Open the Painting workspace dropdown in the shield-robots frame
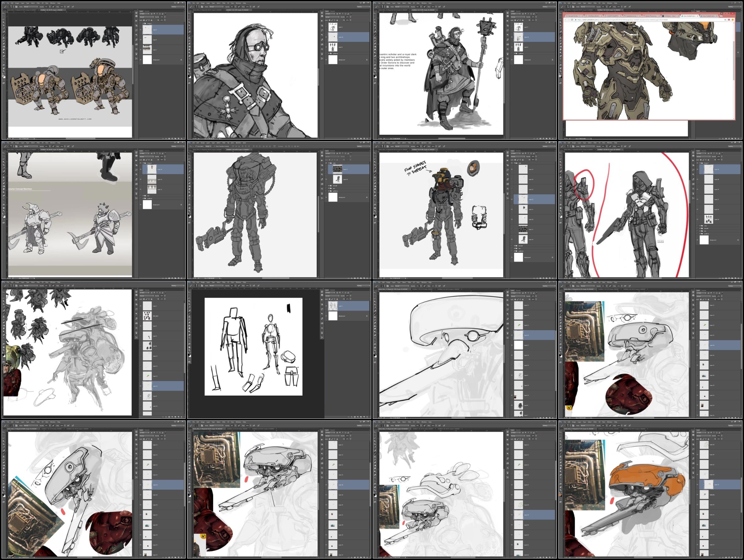The image size is (744, 560). (178, 7)
